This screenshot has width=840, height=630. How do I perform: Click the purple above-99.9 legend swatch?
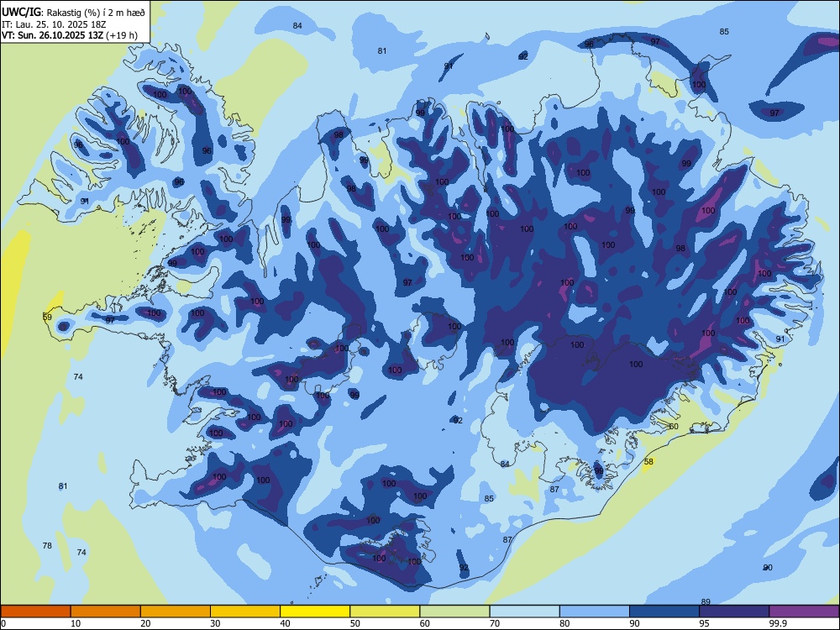coord(804,612)
